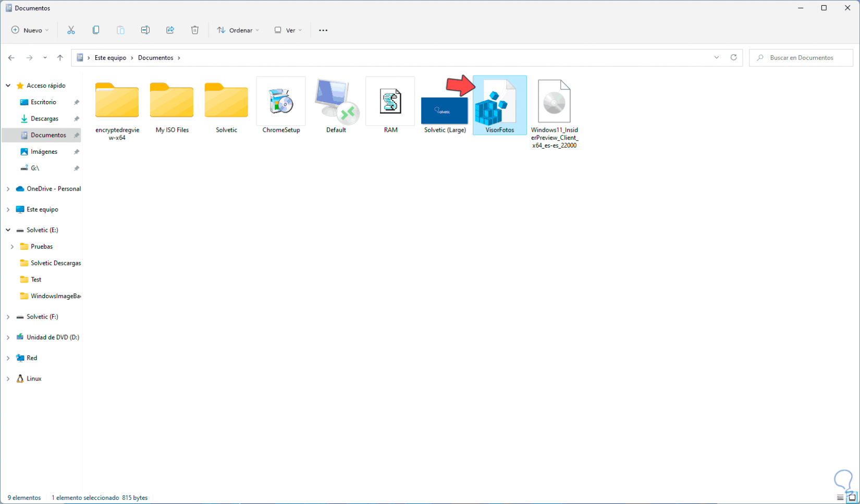Viewport: 860px width, 504px height.
Task: Click the Share icon in toolbar
Action: pyautogui.click(x=170, y=30)
